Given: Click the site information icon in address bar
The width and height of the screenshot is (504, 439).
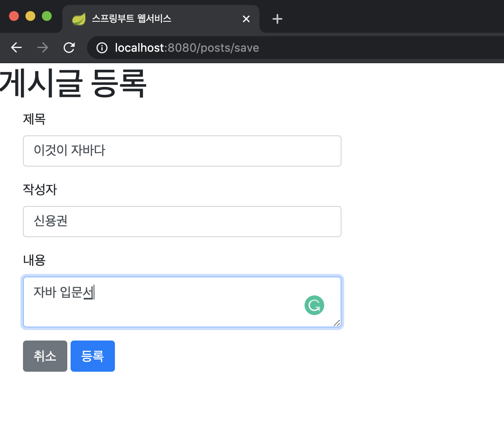Looking at the screenshot, I should click(x=101, y=48).
